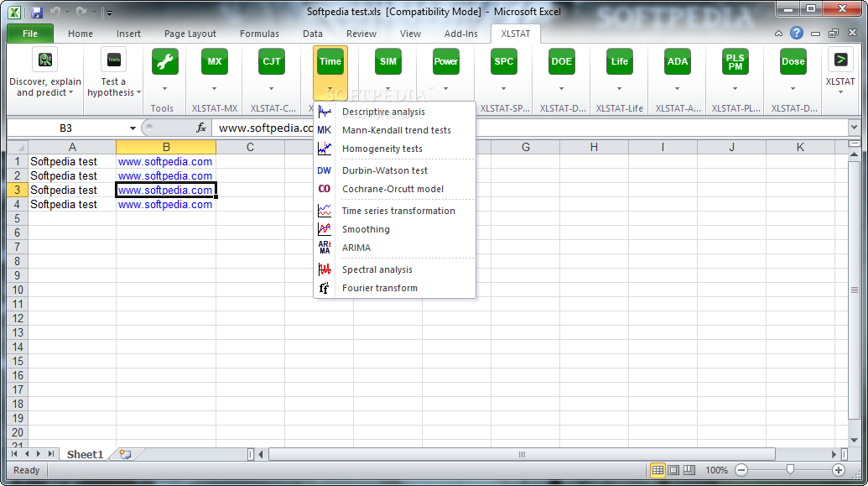
Task: Switch to the Formulas ribbon tab
Action: point(259,34)
